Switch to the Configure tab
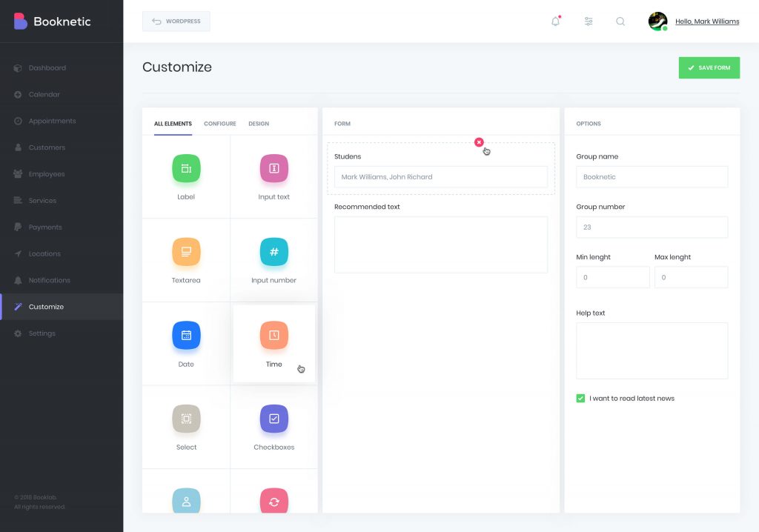 pyautogui.click(x=219, y=124)
